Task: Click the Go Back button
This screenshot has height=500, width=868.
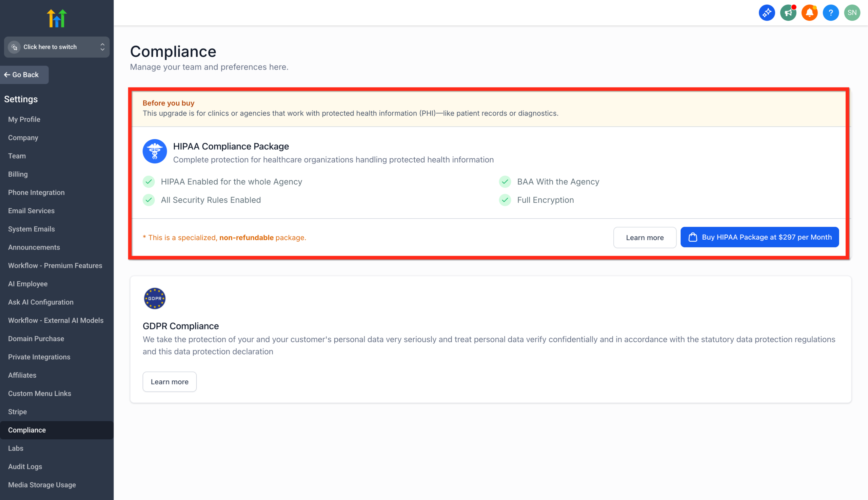Action: point(24,75)
